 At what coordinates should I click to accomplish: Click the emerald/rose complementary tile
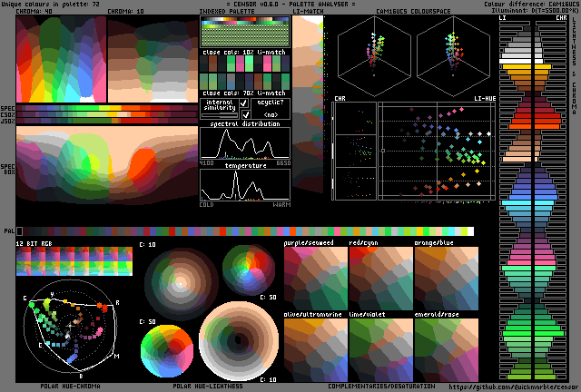pyautogui.click(x=447, y=350)
